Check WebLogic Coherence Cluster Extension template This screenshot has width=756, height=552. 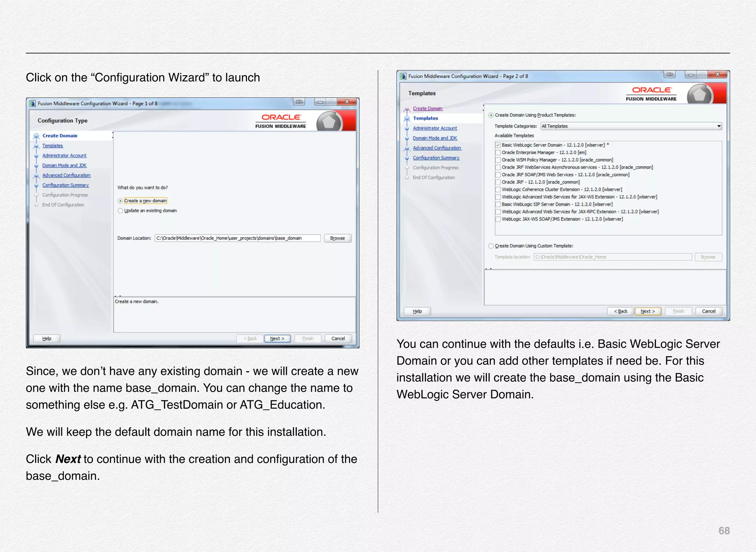point(498,189)
